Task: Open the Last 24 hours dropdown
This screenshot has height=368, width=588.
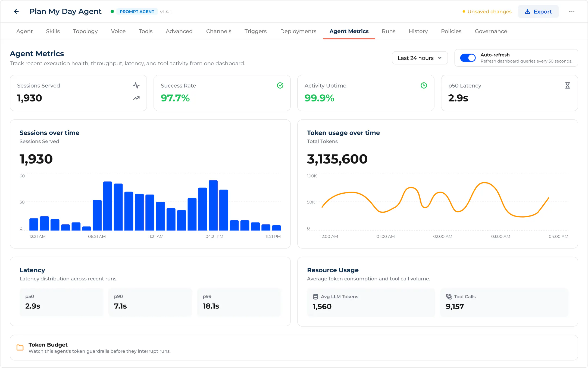Action: tap(420, 58)
